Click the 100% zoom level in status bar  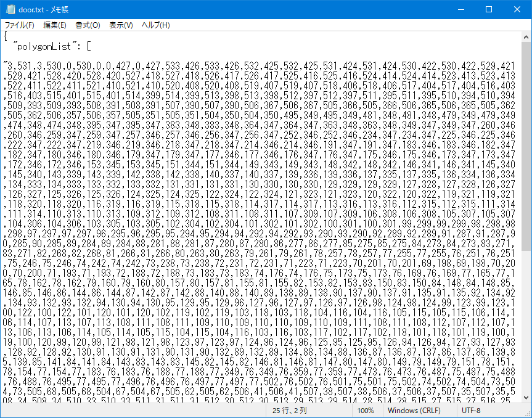[x=366, y=411]
